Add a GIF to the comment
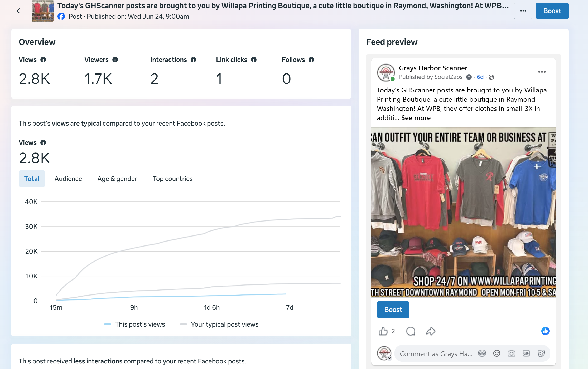 click(x=526, y=353)
